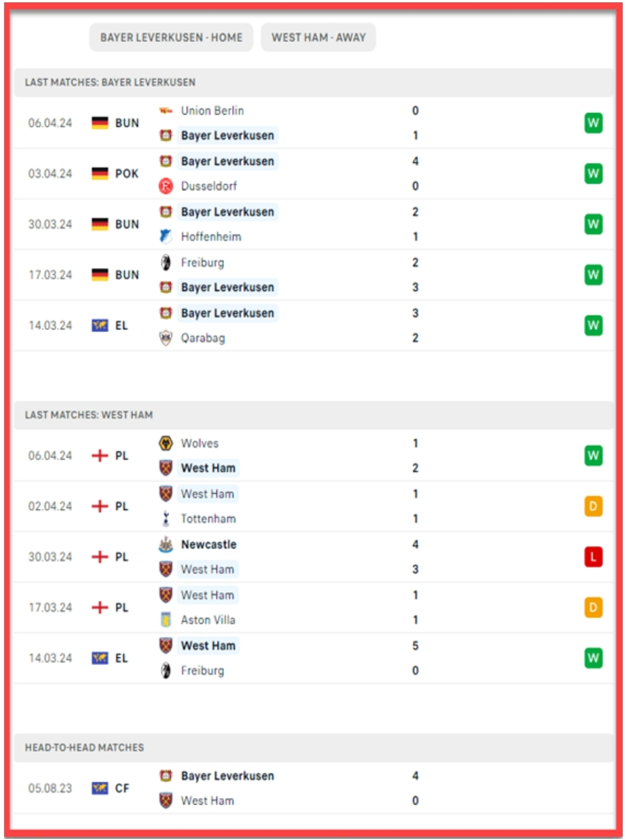Click the Wolves team logo
628x840 pixels.
166,443
